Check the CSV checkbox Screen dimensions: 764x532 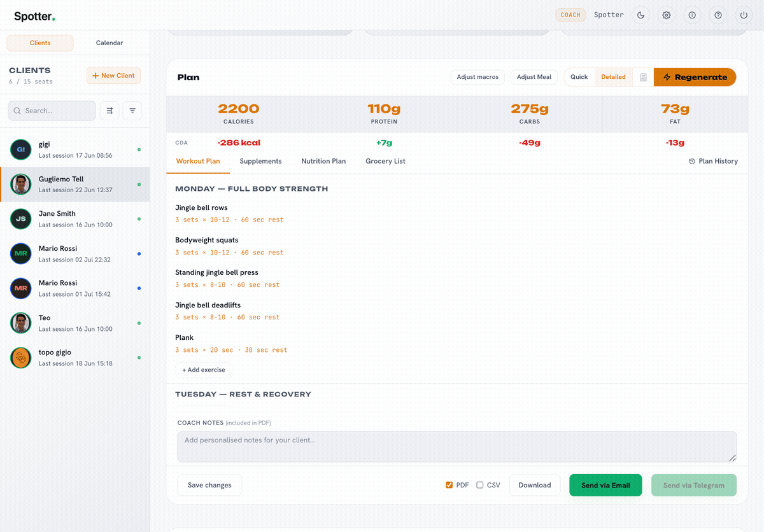click(480, 485)
